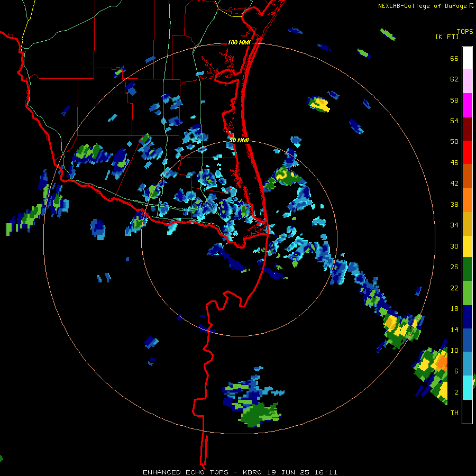
Task: Click the "100 NMI" range ring label
Action: coord(239,42)
